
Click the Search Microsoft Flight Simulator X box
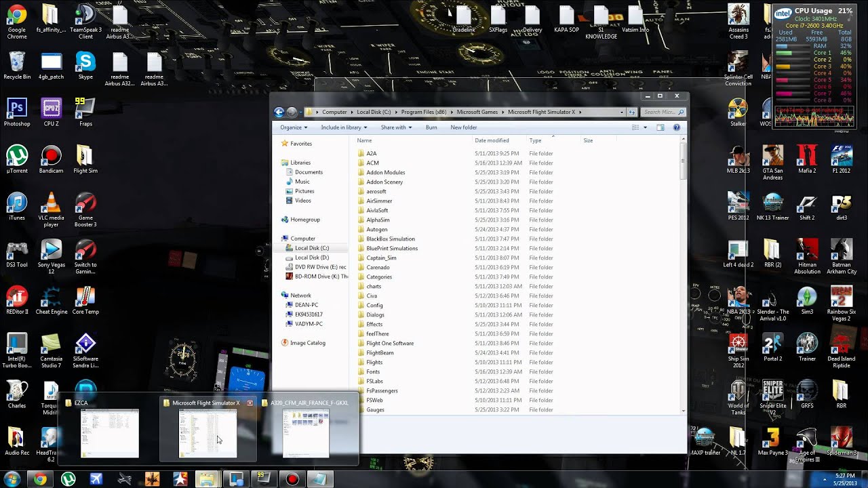(663, 112)
